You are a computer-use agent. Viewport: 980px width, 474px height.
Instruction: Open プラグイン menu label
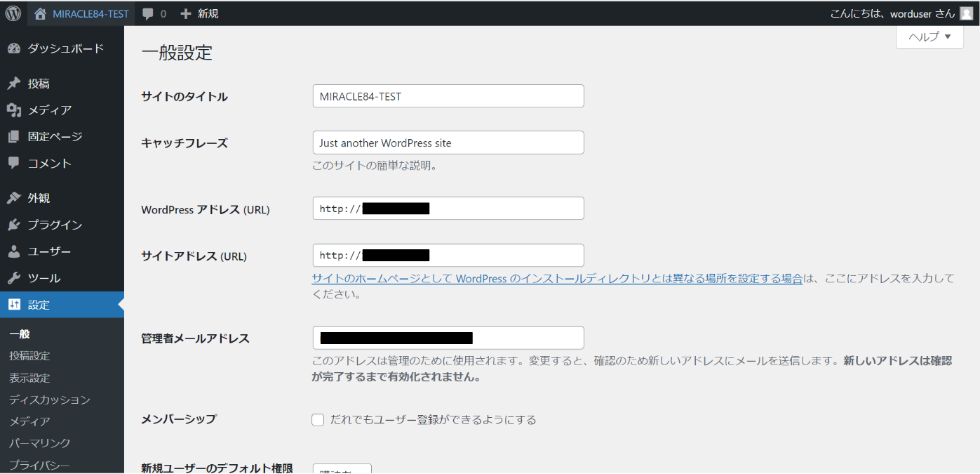(x=55, y=225)
